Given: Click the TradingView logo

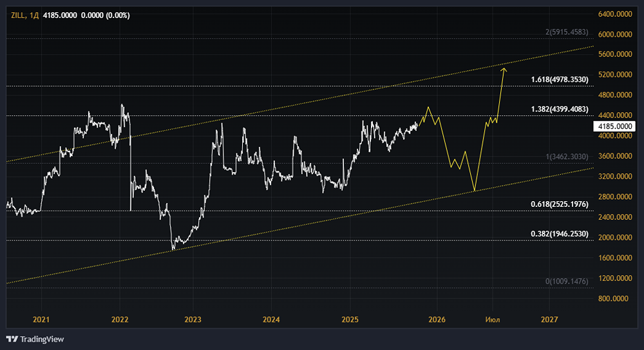Looking at the screenshot, I should coord(35,339).
